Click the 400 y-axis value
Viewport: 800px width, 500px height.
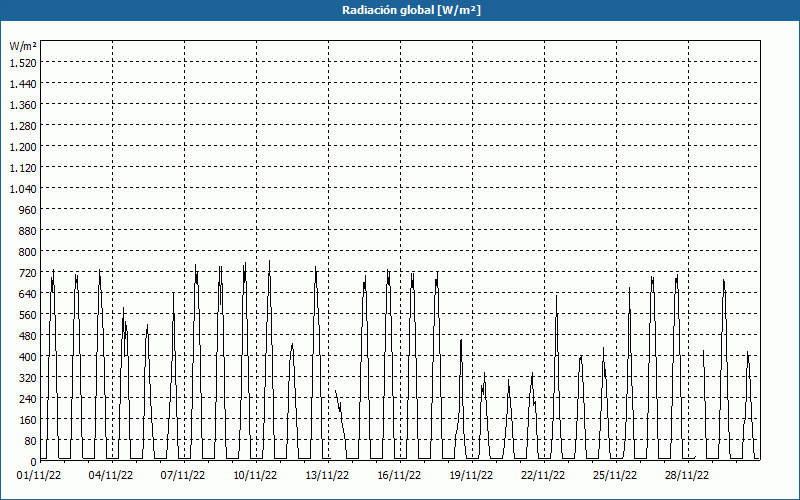28,357
